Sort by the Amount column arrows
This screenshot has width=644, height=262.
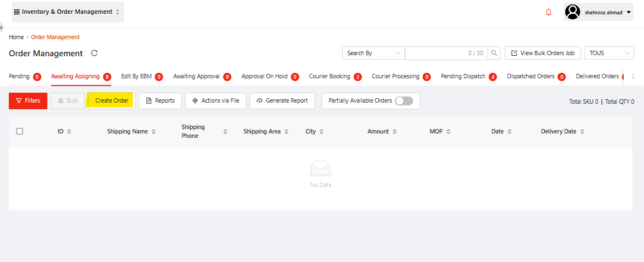pos(394,132)
